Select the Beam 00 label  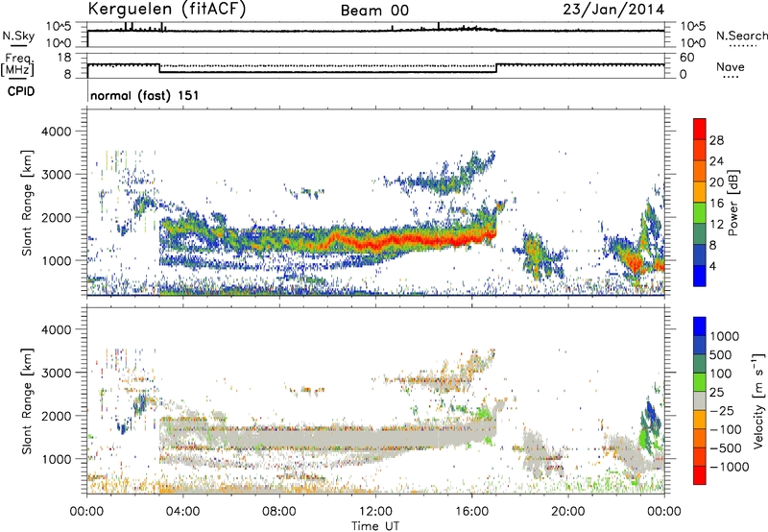[x=374, y=11]
